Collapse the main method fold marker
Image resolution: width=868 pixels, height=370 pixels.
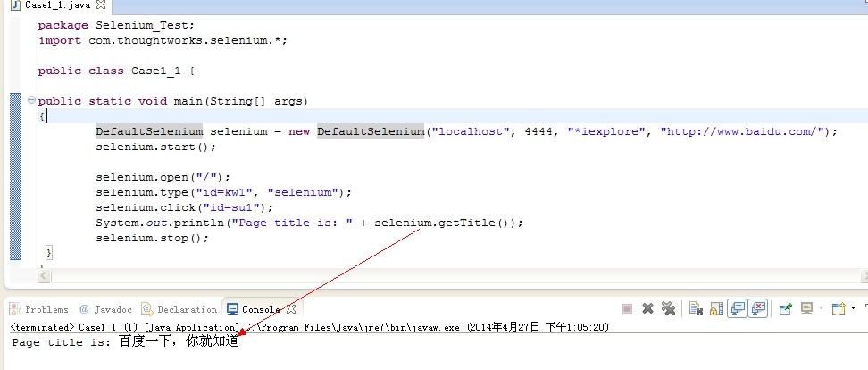(31, 100)
